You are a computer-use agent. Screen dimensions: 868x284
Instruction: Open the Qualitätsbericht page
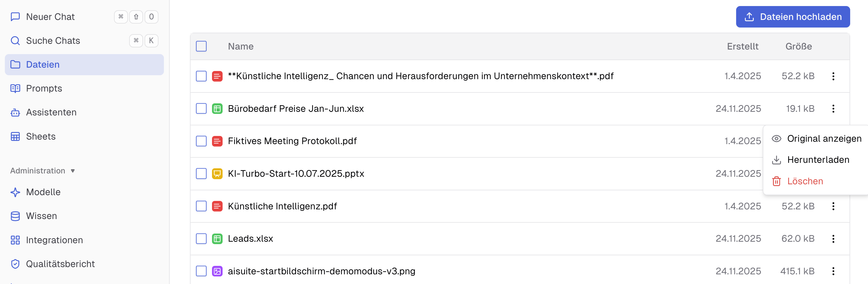pyautogui.click(x=60, y=264)
